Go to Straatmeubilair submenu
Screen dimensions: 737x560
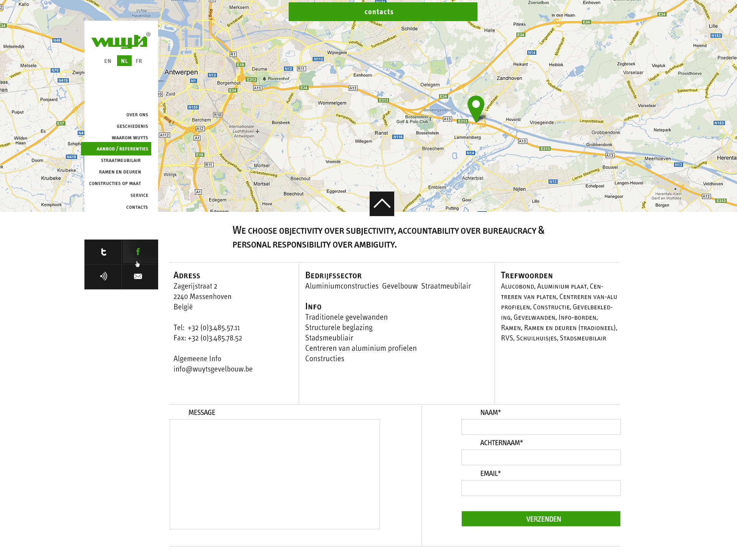click(121, 160)
